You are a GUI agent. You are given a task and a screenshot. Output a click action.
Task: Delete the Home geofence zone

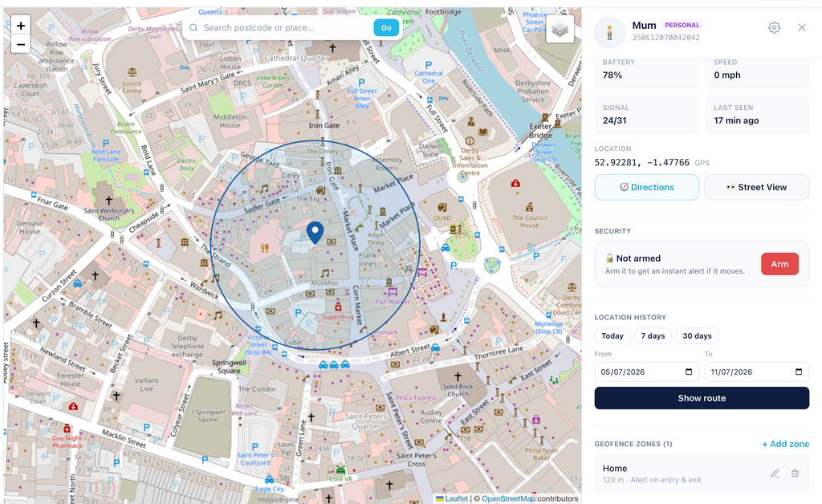[x=795, y=473]
